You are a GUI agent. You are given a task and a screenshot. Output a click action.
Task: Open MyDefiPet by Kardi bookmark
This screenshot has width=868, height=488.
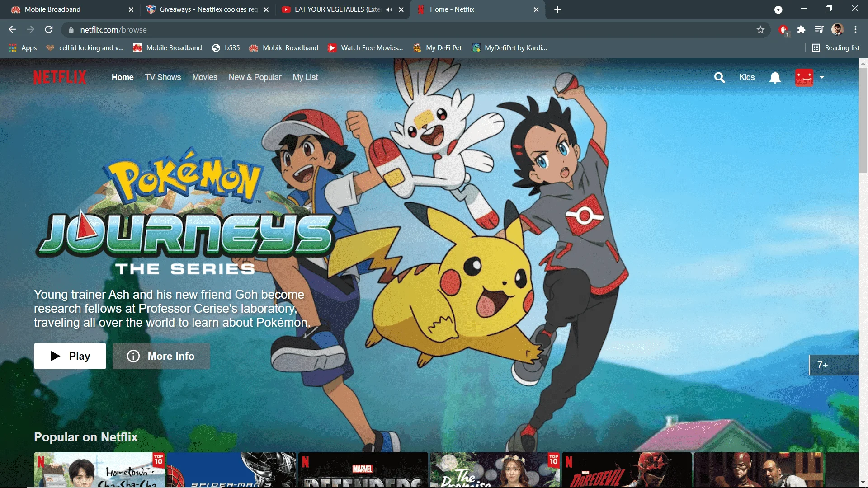click(509, 48)
